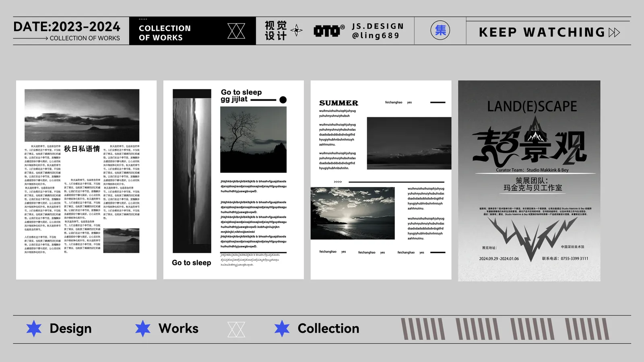Open the dark horizon photo in the SUMMER poster

click(409, 143)
